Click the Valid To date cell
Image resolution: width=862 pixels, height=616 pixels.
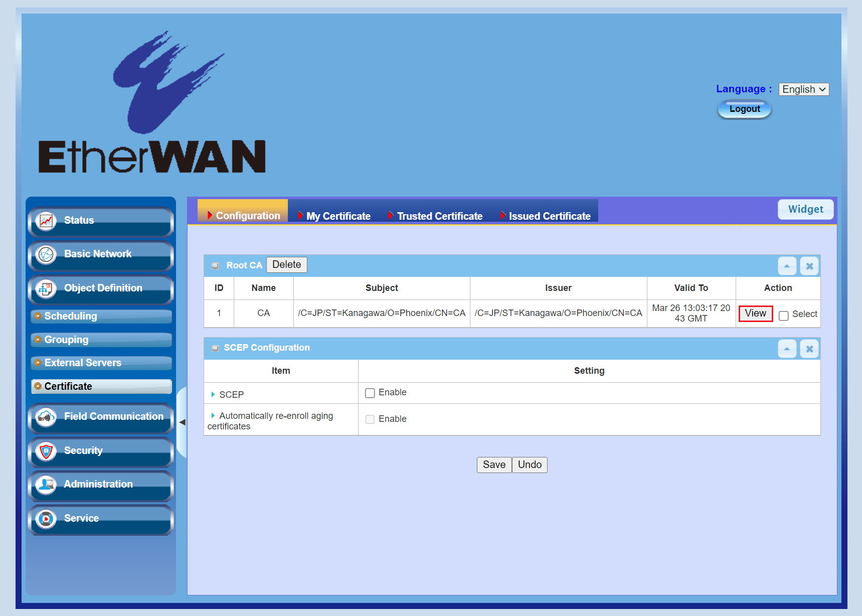click(692, 314)
